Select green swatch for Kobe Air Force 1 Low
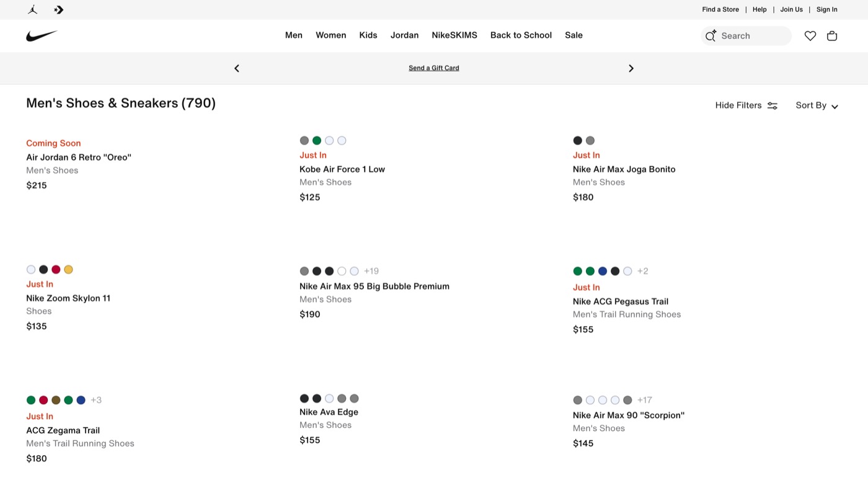Screen dimensions: 868x488 click(317, 141)
